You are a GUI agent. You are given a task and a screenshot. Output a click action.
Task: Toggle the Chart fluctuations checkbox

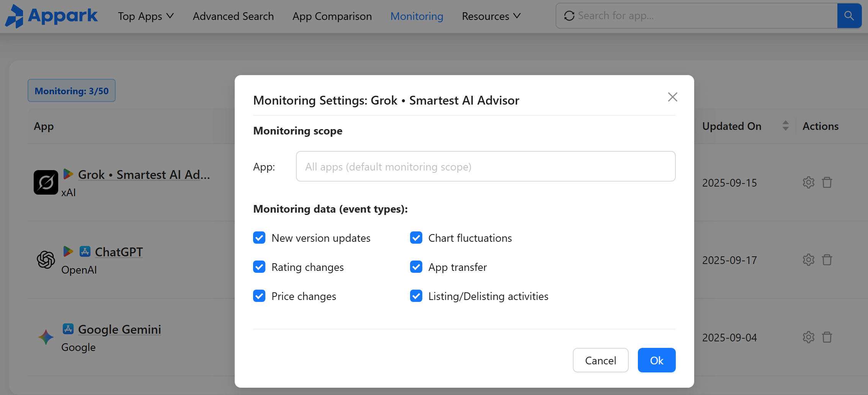tap(416, 238)
